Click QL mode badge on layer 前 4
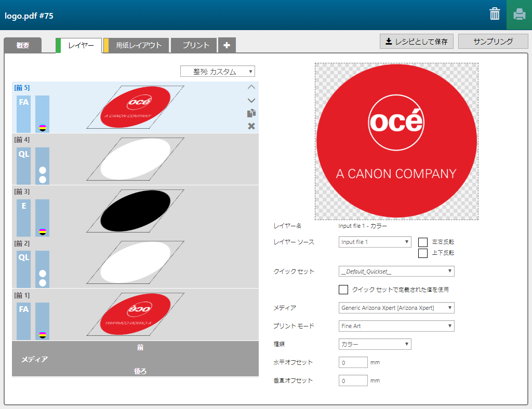 [x=24, y=166]
